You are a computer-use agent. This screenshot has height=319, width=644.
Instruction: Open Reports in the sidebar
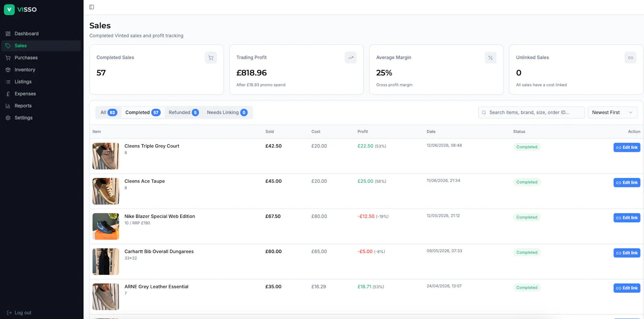(41, 106)
